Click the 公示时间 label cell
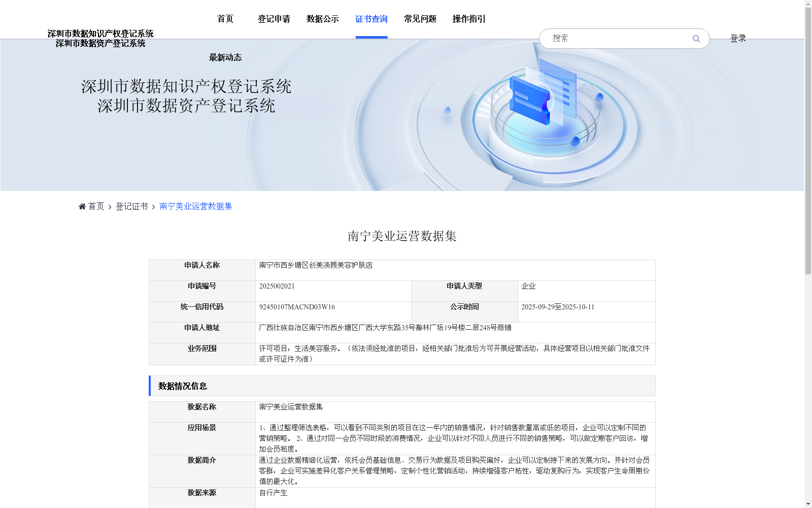The width and height of the screenshot is (812, 508). (x=464, y=312)
